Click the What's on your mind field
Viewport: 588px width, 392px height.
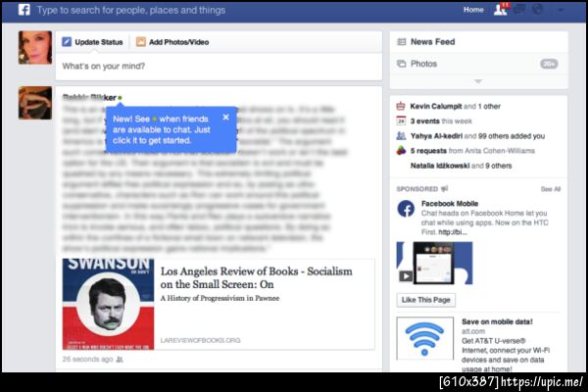[x=219, y=67]
